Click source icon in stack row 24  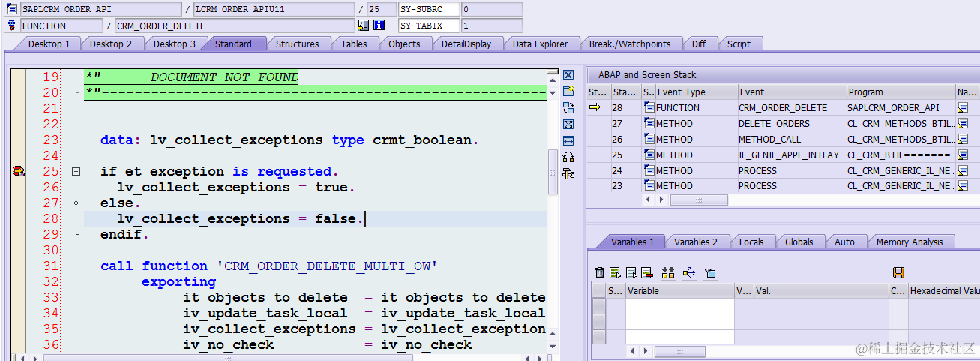tap(649, 170)
